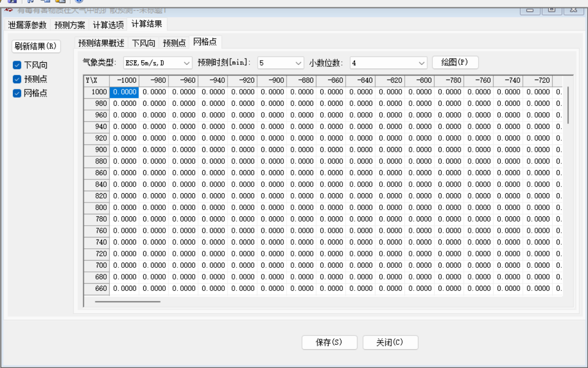Image resolution: width=588 pixels, height=368 pixels.
Task: Select row header 720
Action: (x=97, y=254)
